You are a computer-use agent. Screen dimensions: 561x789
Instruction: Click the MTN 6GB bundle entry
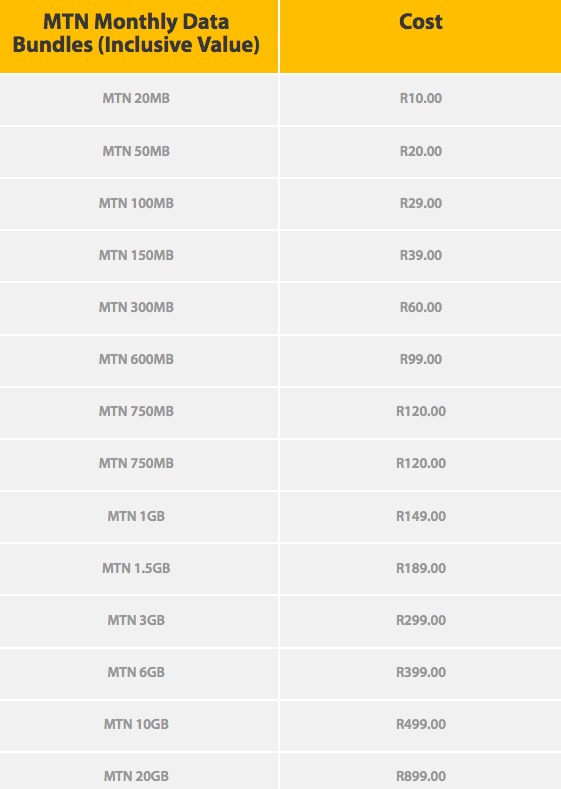[x=136, y=672]
